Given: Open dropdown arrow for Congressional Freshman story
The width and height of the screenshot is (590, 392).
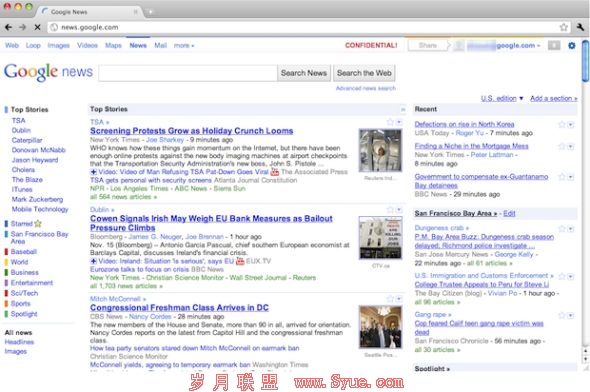Looking at the screenshot, I should point(399,299).
